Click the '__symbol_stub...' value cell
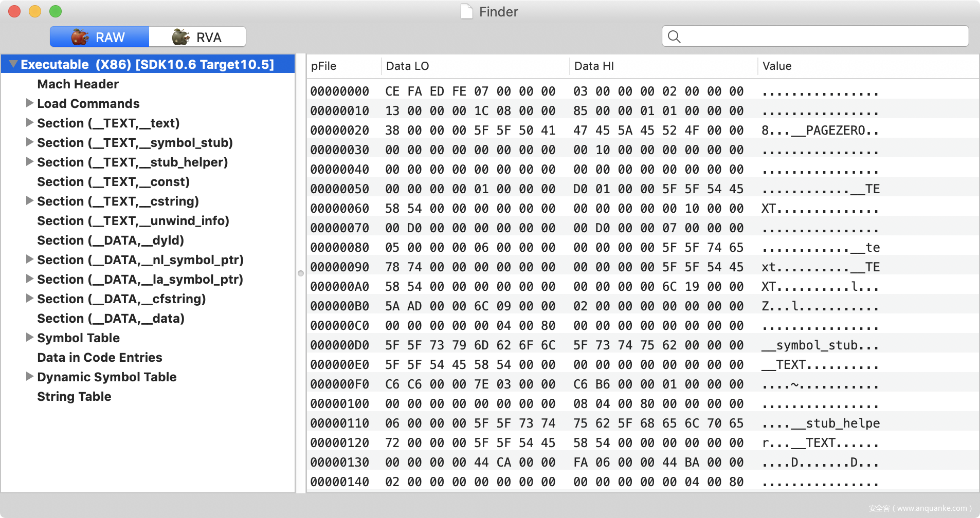Viewport: 980px width, 518px height. (820, 345)
